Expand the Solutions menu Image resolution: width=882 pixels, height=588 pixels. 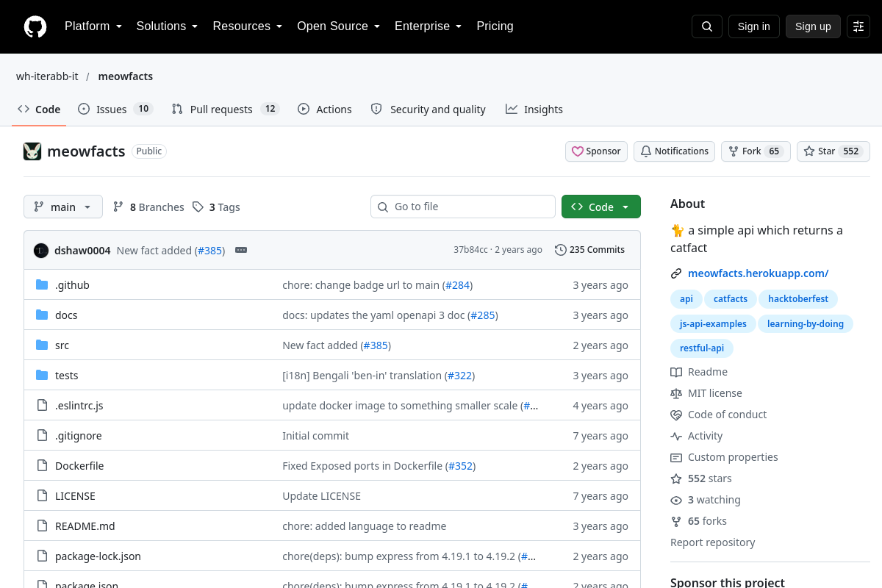pos(168,26)
